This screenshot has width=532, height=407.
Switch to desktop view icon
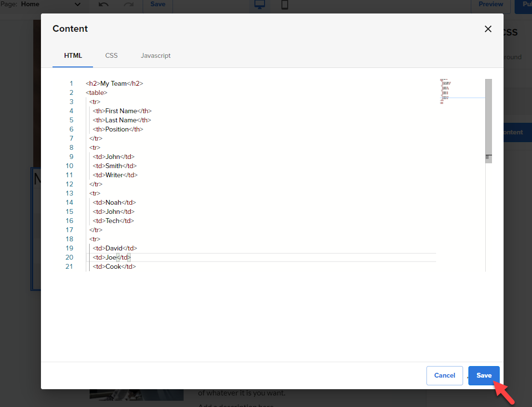[x=260, y=5]
